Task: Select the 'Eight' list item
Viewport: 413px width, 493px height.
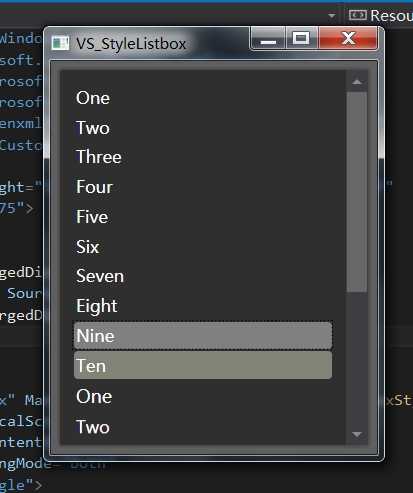Action: pyautogui.click(x=203, y=306)
